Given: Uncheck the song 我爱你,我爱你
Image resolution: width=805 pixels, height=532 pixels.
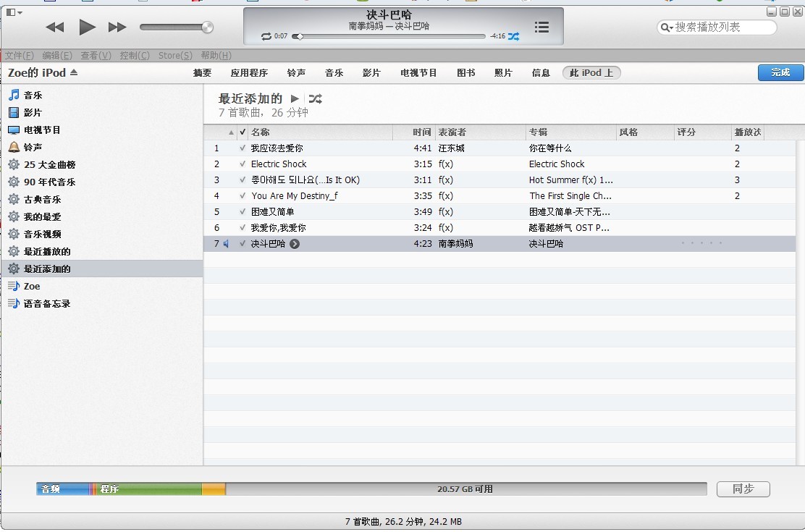Looking at the screenshot, I should tap(243, 227).
